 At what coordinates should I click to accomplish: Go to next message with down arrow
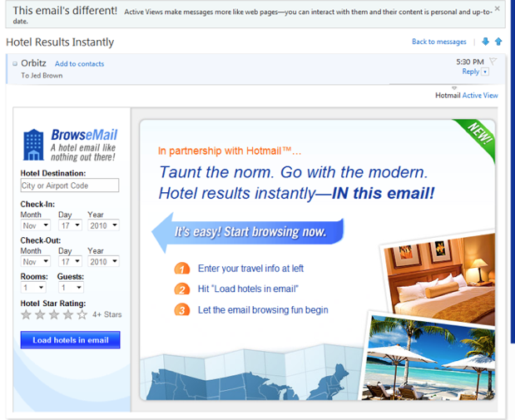(485, 42)
